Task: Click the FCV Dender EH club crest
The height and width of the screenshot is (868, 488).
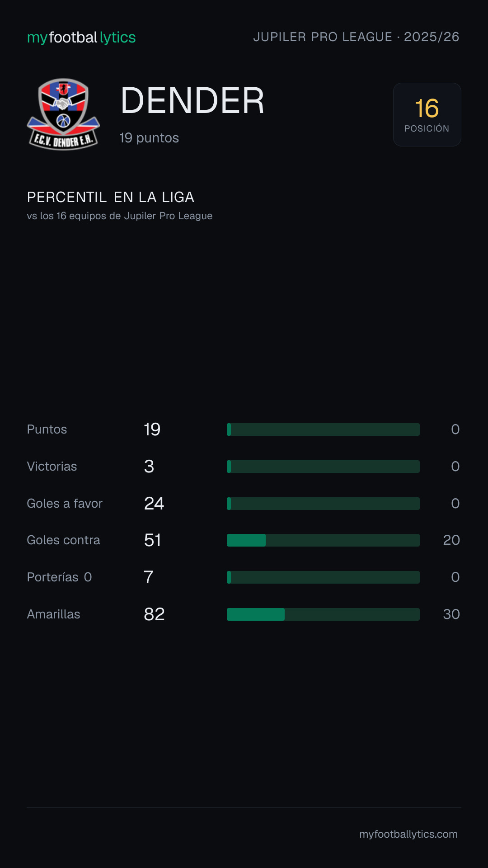Action: tap(63, 114)
